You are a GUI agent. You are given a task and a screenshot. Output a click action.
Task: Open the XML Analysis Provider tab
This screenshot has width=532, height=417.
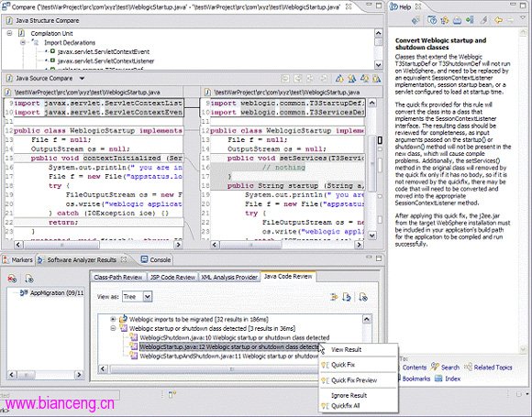tap(229, 277)
